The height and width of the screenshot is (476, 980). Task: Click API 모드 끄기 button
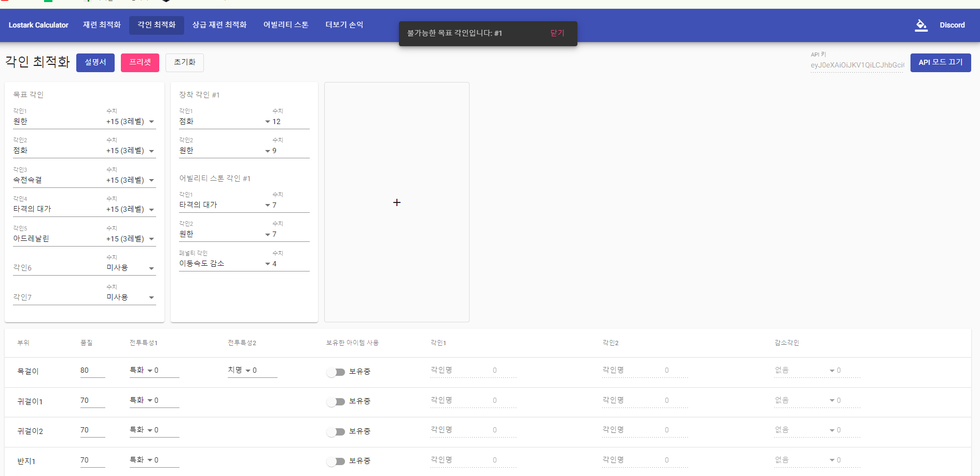[940, 62]
